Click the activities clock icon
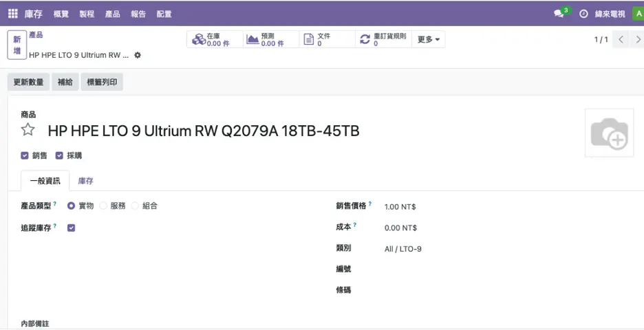Image resolution: width=644 pixels, height=330 pixels. [x=583, y=14]
